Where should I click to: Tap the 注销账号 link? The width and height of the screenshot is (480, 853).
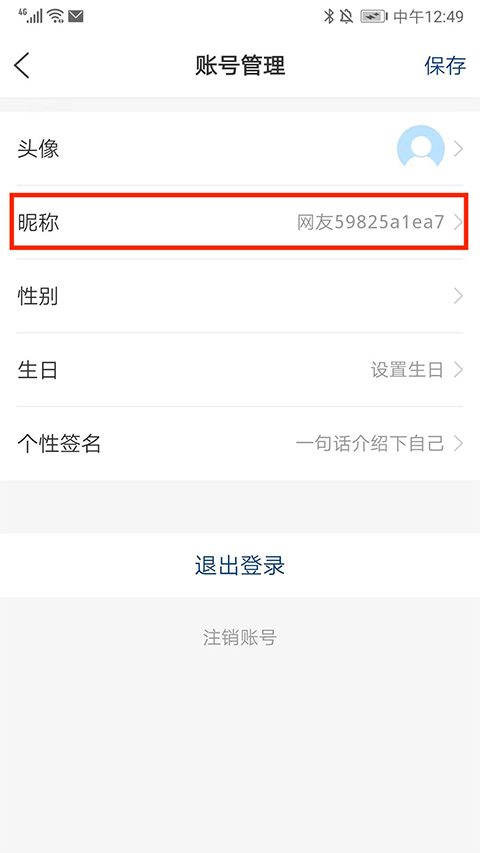click(240, 638)
